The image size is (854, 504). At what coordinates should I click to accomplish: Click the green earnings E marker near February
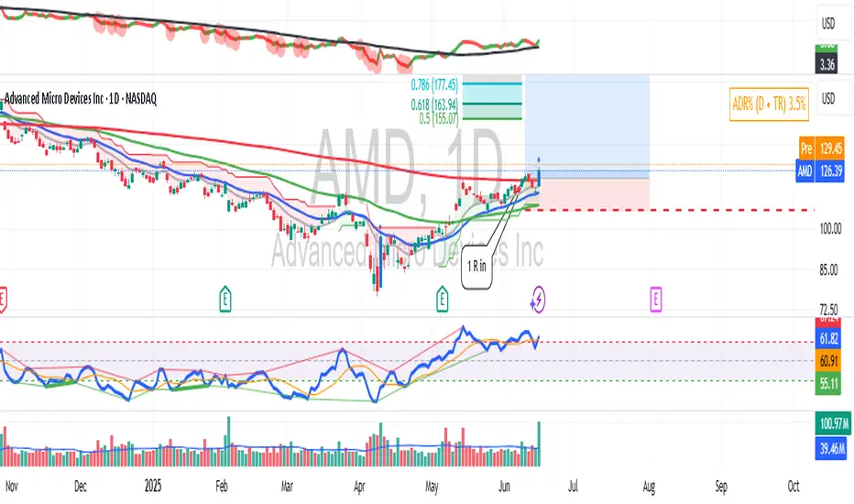coord(225,297)
